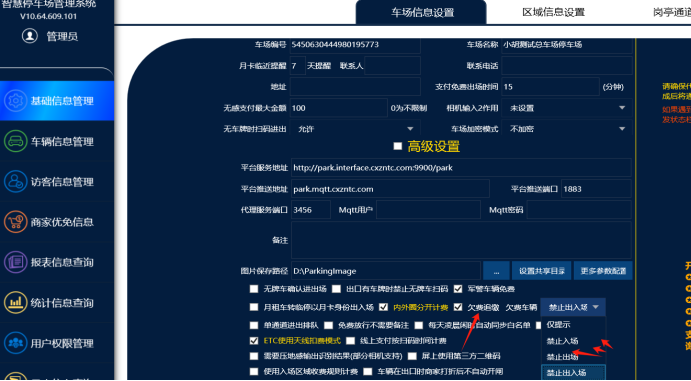Click 月卡临近提醒 days field
691x381 pixels.
pos(297,66)
